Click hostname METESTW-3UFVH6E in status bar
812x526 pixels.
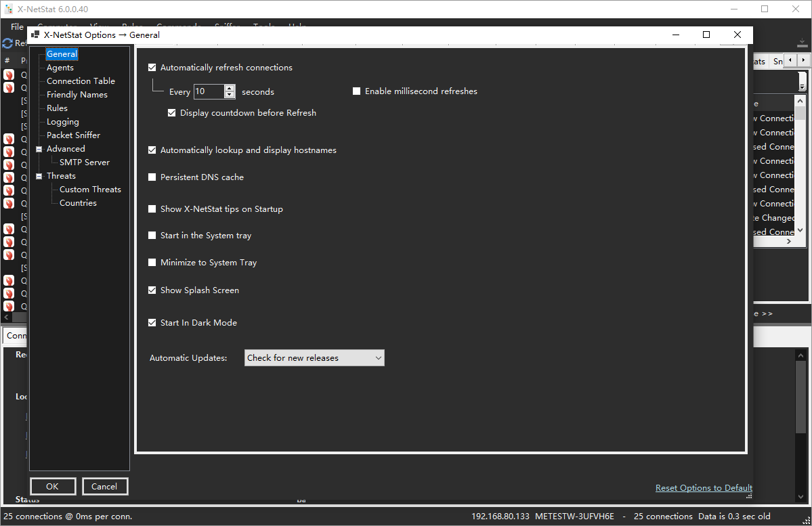575,516
